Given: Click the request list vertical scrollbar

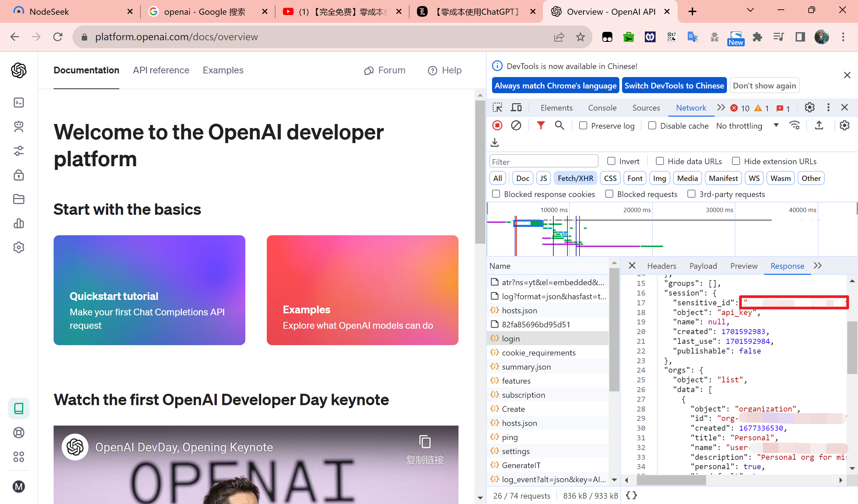Looking at the screenshot, I should tap(614, 330).
